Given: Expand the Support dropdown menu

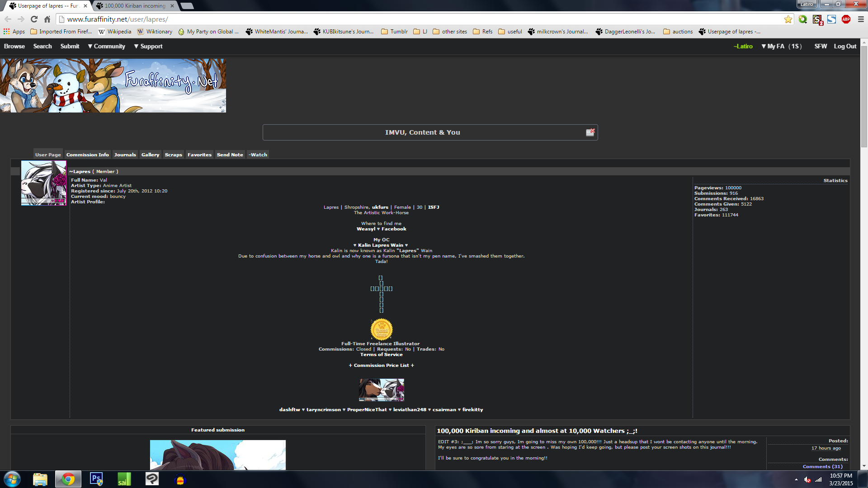Looking at the screenshot, I should pos(148,46).
